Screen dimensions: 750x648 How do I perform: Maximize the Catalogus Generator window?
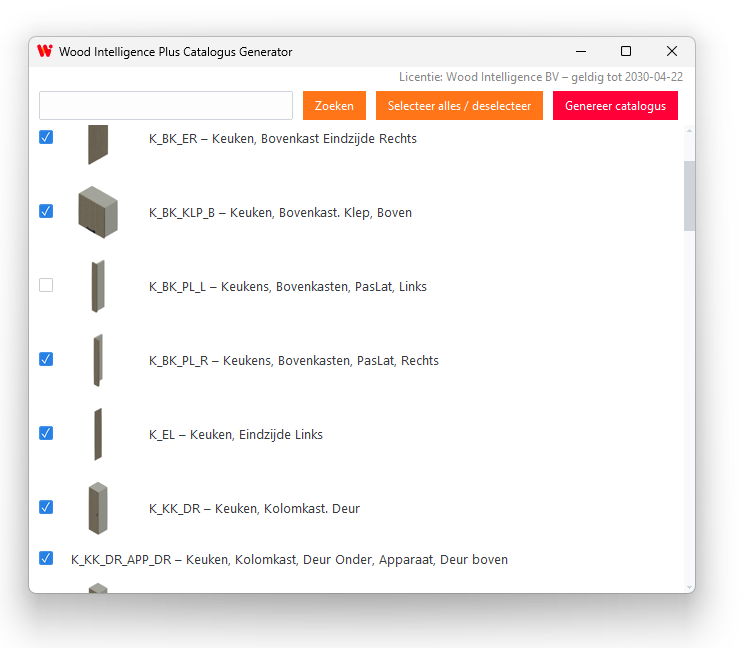pyautogui.click(x=626, y=51)
